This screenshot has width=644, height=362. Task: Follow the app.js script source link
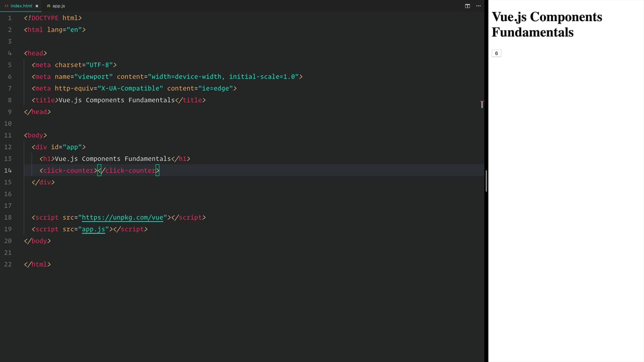[x=94, y=229]
